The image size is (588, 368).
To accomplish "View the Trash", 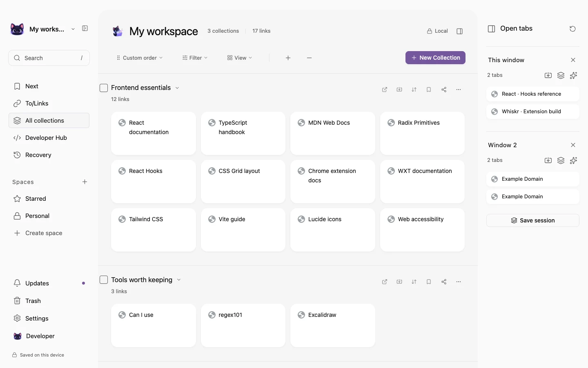I will click(x=49, y=301).
